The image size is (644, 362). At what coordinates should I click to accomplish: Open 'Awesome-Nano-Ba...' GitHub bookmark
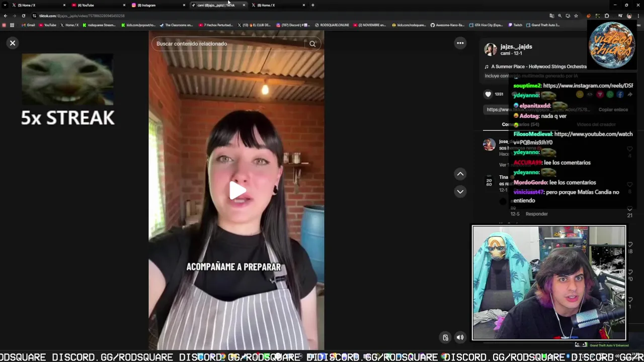(447, 25)
